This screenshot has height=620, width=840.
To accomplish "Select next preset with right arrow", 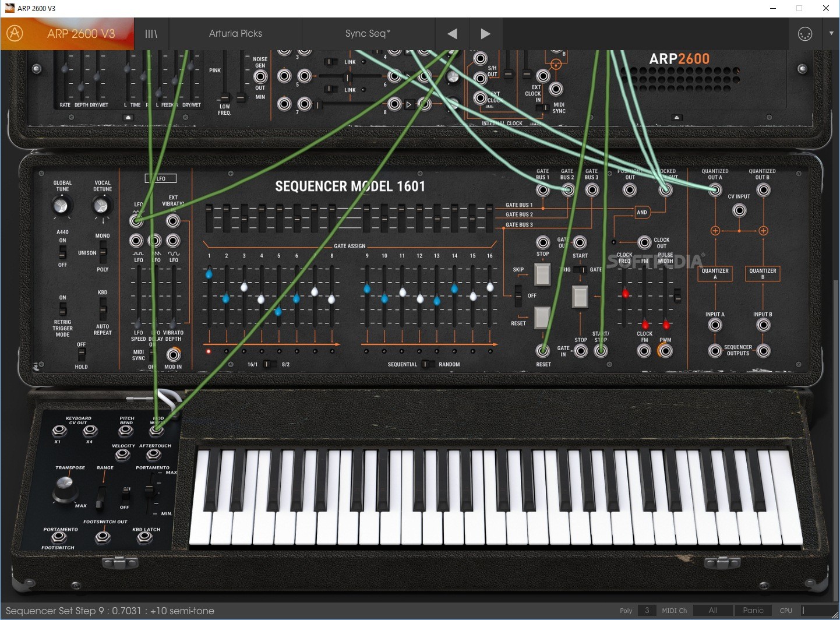I will click(485, 34).
